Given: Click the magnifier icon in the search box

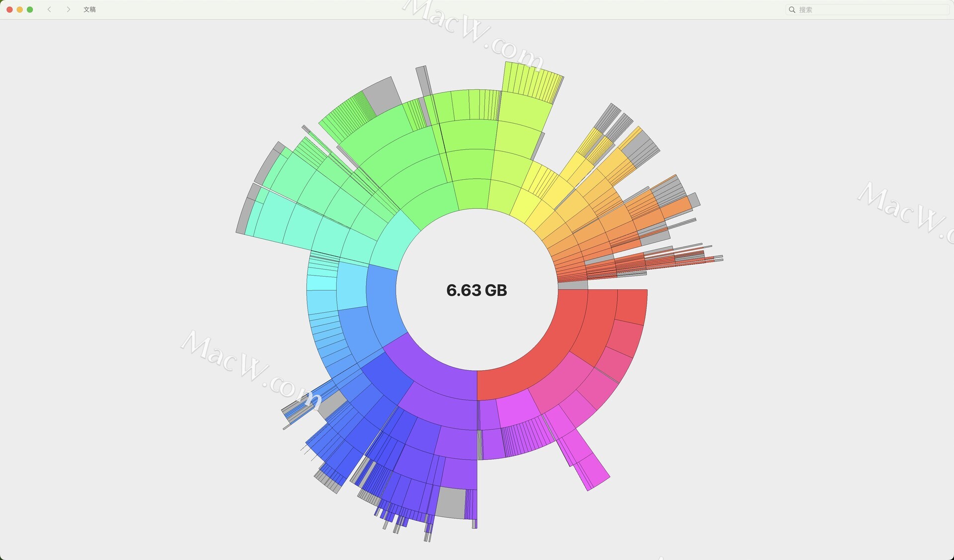Looking at the screenshot, I should tap(792, 9).
